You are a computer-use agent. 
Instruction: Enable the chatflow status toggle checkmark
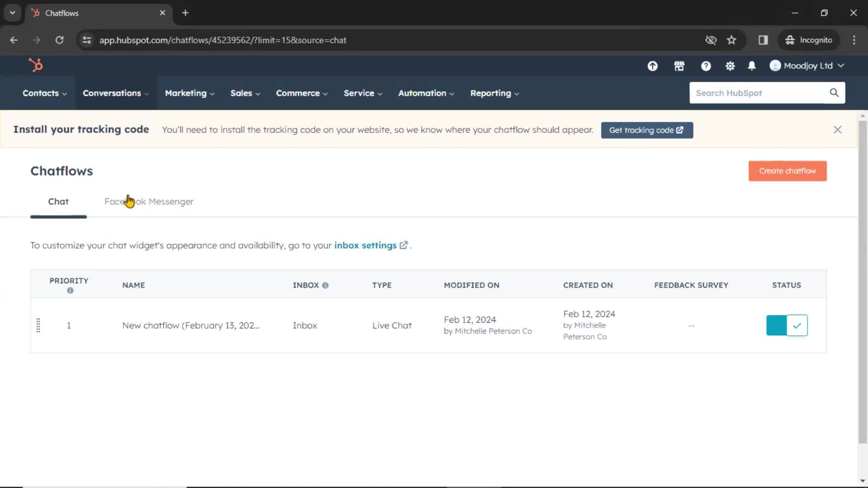[x=797, y=325]
